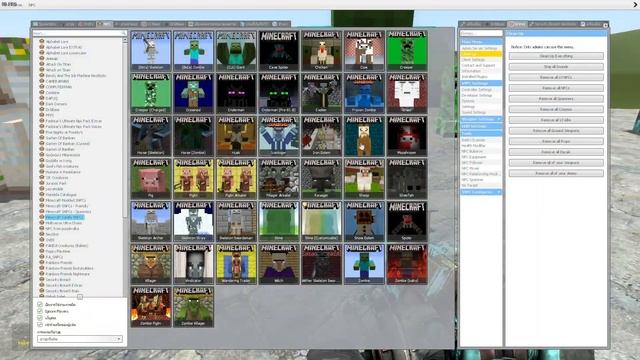Toggle the first checkbox below the NPC list
640x360 pixels.
click(40, 304)
